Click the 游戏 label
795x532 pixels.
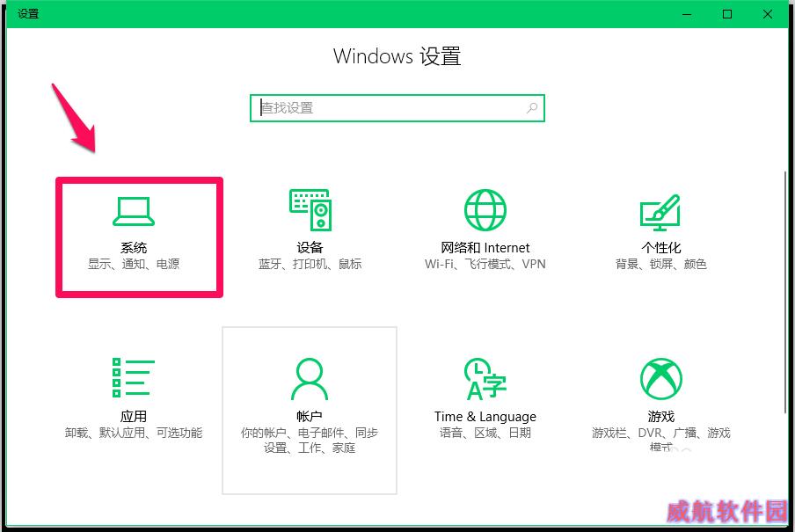tap(661, 417)
